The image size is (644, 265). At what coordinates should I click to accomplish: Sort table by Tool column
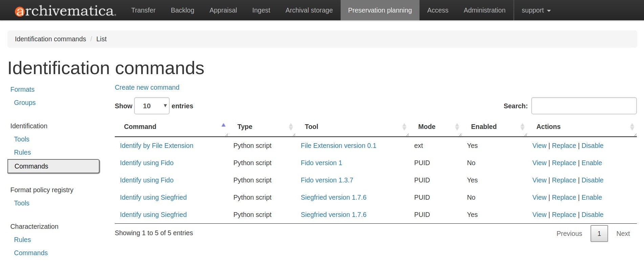point(311,127)
